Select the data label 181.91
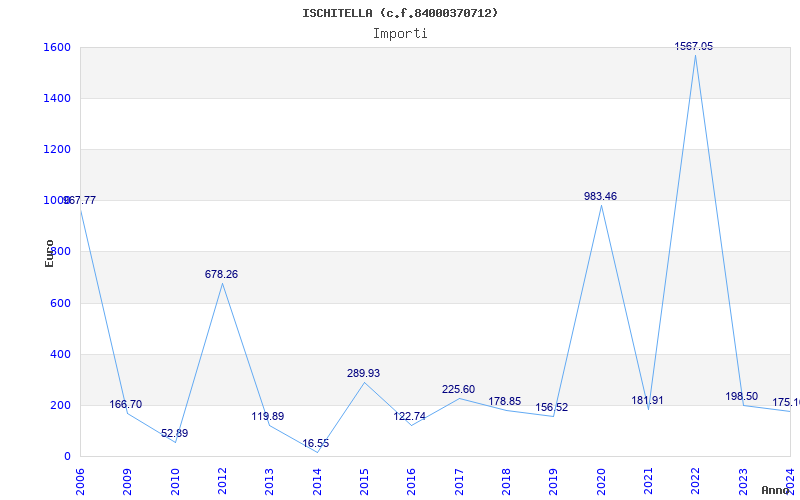 tap(647, 401)
